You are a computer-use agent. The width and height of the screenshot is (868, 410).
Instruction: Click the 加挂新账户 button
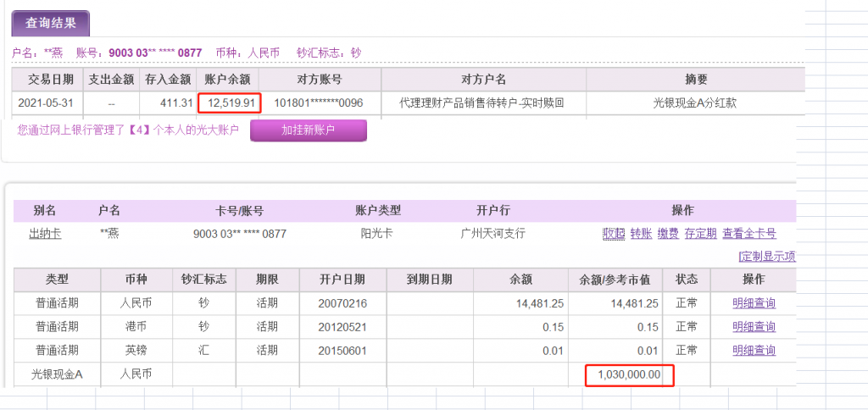(x=309, y=130)
